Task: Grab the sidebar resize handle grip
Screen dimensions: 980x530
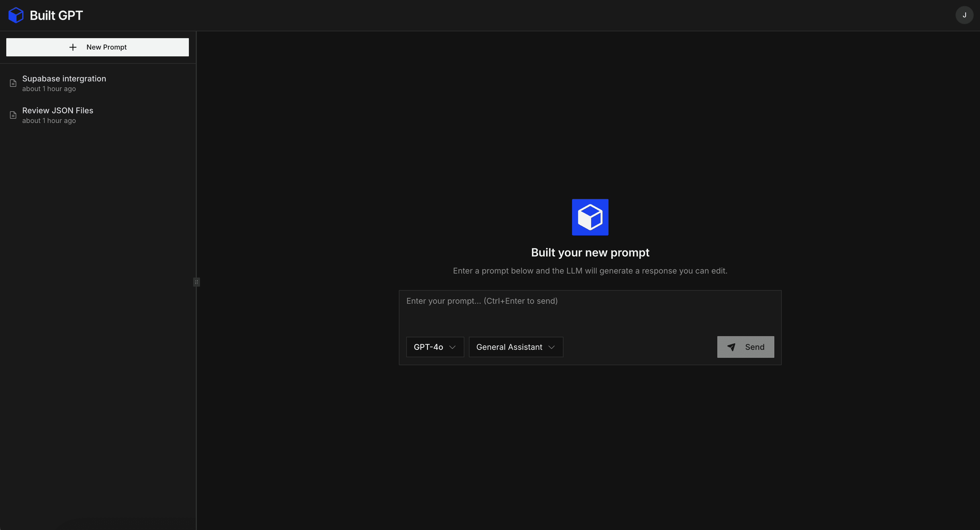Action: tap(196, 282)
